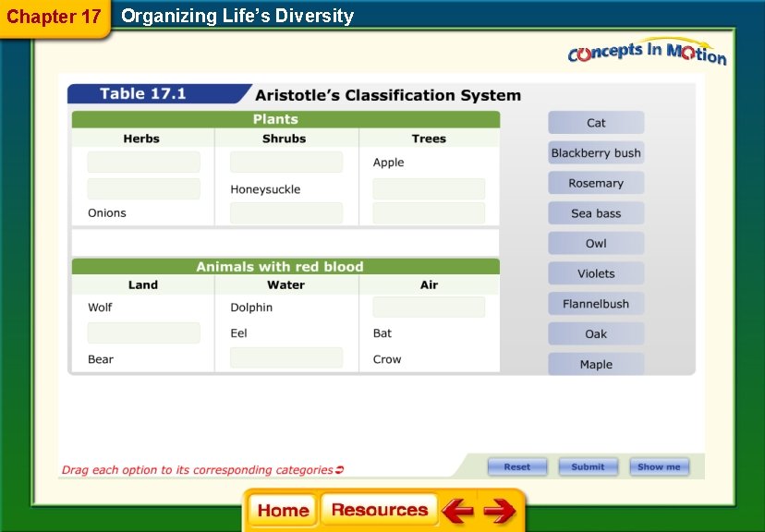
Task: Click the first empty Herbs slot
Action: tap(143, 162)
